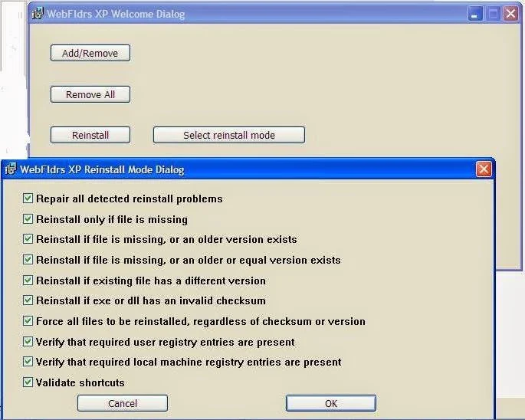Viewport: 525px width, 420px height.
Task: Uncheck Validate shortcuts checkbox
Action: pyautogui.click(x=28, y=382)
